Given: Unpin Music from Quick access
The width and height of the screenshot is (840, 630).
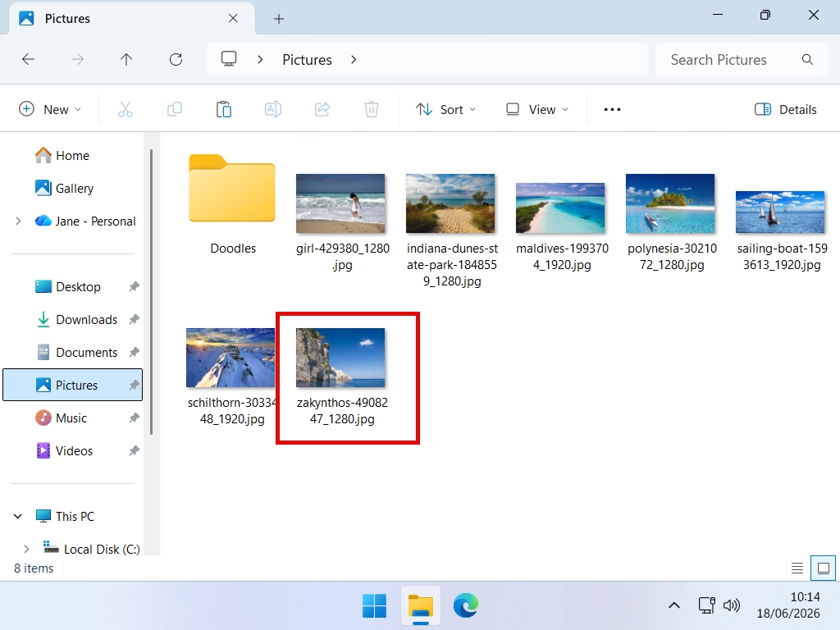Looking at the screenshot, I should click(134, 418).
